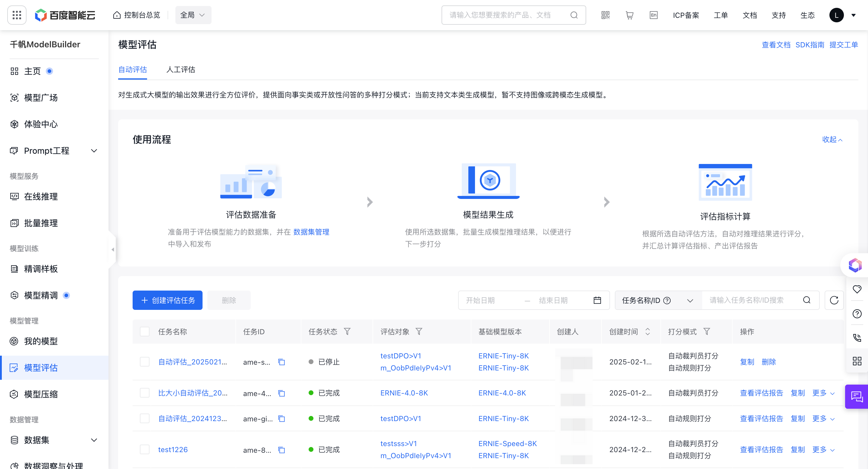Open the product grid menu icon
Screen dimensions: 868x469
(17, 15)
